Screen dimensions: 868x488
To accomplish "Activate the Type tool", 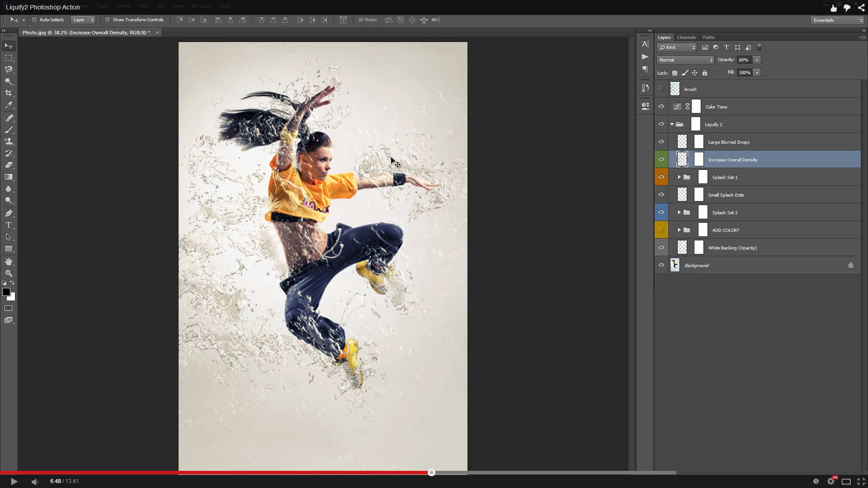I will [x=8, y=225].
